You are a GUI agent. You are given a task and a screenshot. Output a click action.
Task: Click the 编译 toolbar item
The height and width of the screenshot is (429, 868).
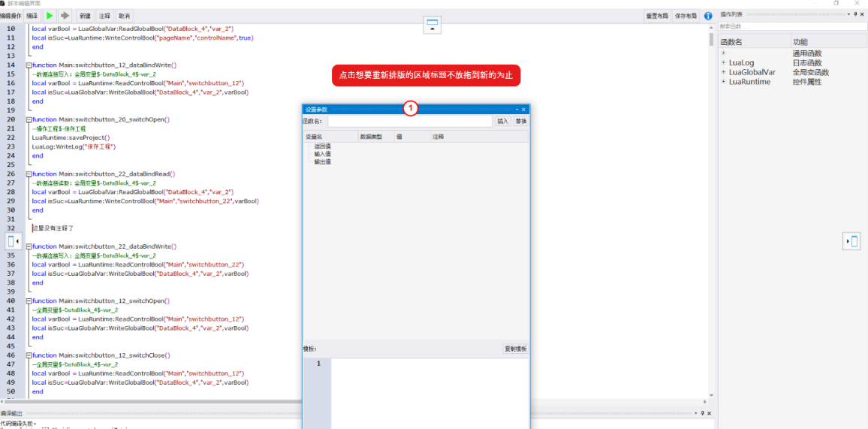click(32, 16)
